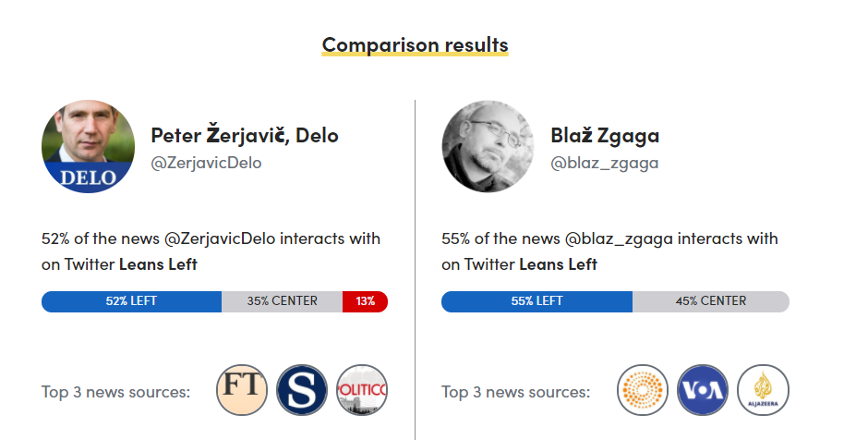Click the 45% CENTER gray bar segment

(x=710, y=301)
